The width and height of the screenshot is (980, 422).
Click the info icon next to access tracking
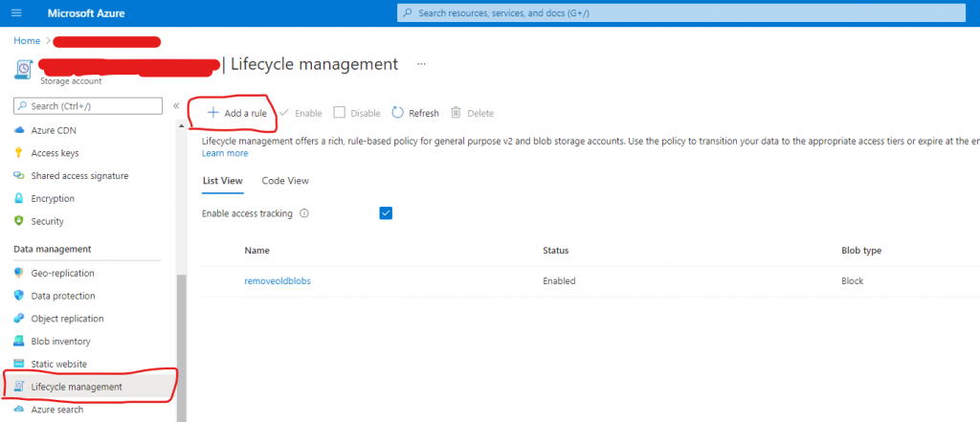click(x=304, y=213)
